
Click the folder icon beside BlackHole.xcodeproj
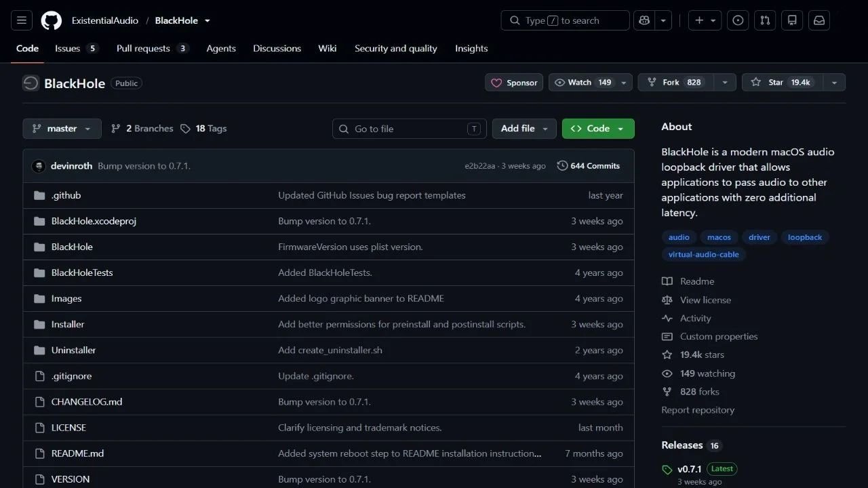click(39, 221)
